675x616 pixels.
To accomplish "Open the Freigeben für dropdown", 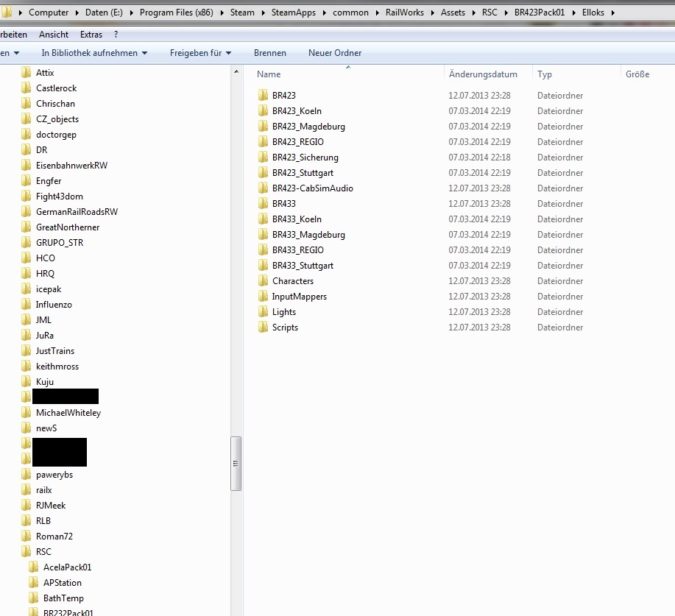I will tap(201, 53).
